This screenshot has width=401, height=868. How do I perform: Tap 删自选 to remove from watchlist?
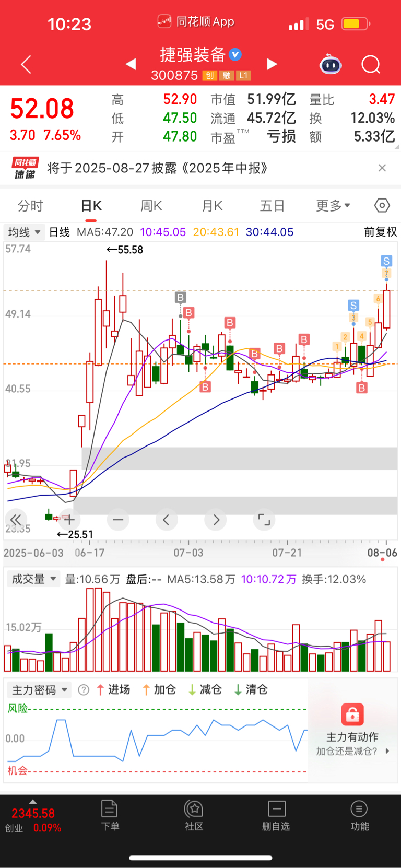tap(276, 815)
